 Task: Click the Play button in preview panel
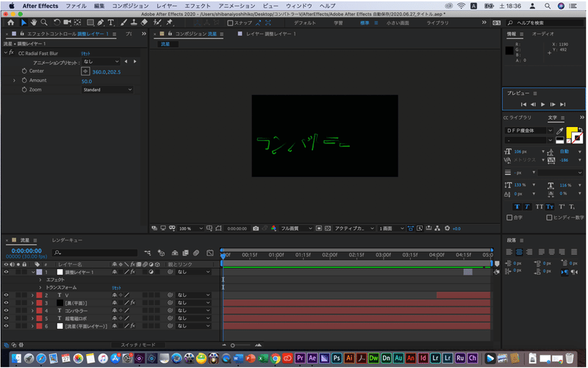point(542,104)
